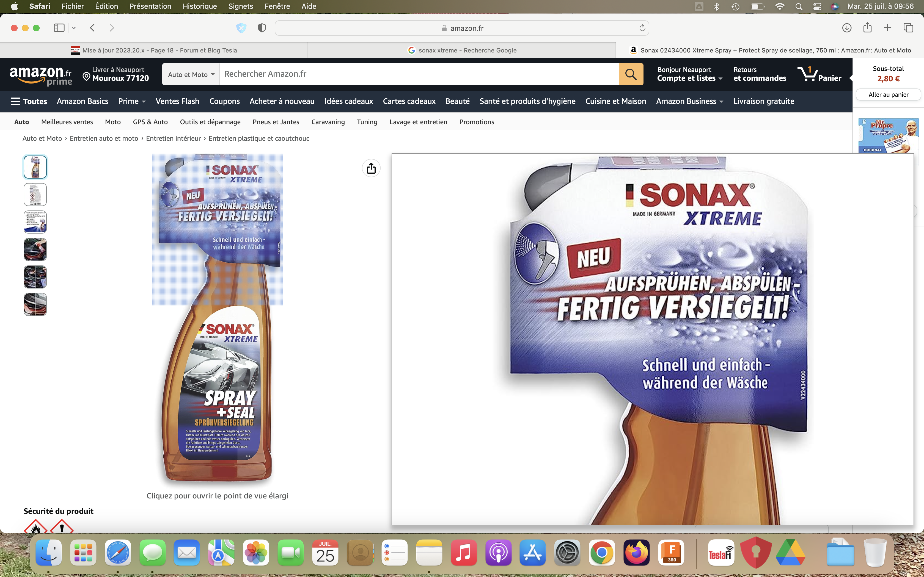Click the Aller au panier button
Image resolution: width=924 pixels, height=577 pixels.
[x=888, y=95]
